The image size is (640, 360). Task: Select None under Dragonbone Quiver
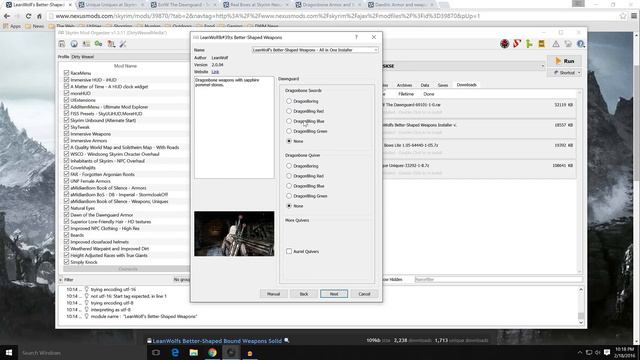(289, 206)
